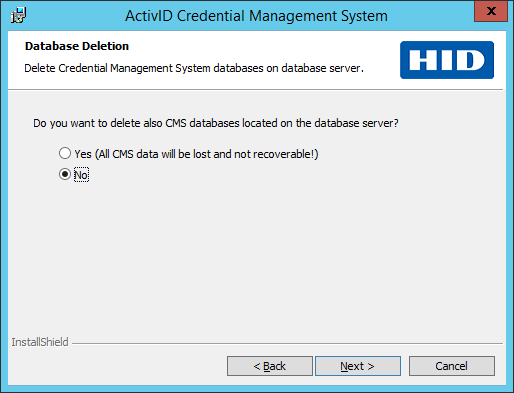The width and height of the screenshot is (514, 393).
Task: Cancel the uninstall wizard
Action: pos(452,366)
